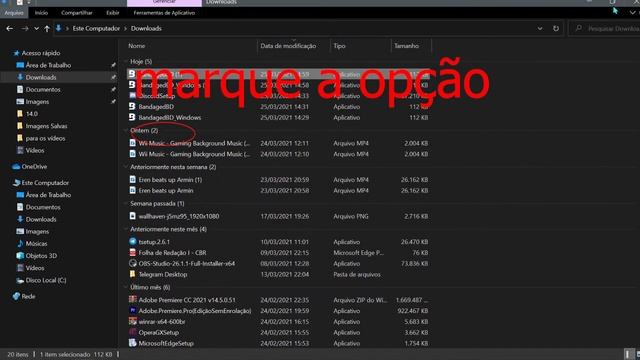This screenshot has width=640, height=360.
Task: Sort by Data de modificação column
Action: [x=288, y=46]
